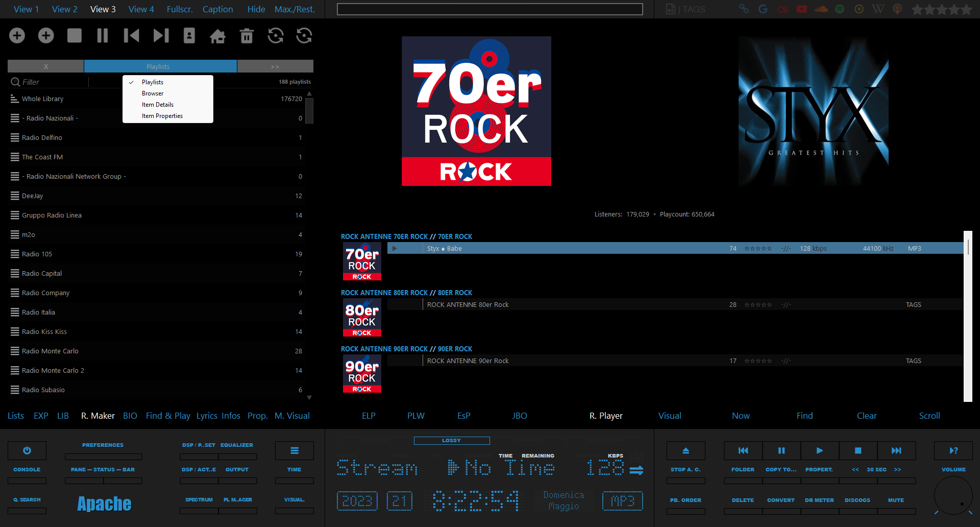Viewport: 980px width, 527px height.
Task: Click the up arrow of the playlist list scrollbar
Action: coord(309,94)
